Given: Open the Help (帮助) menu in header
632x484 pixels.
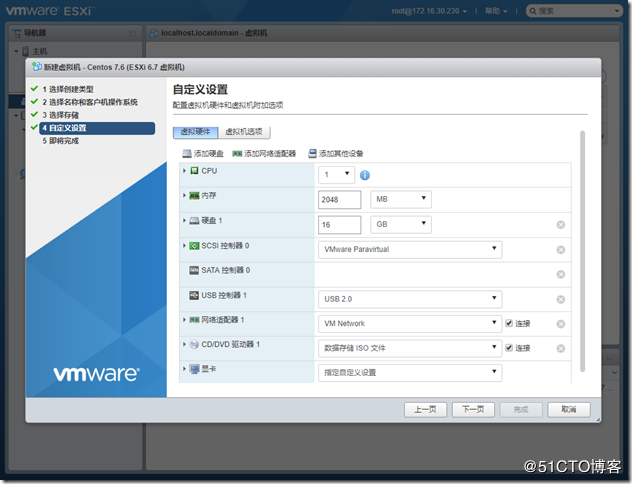Looking at the screenshot, I should [x=496, y=11].
